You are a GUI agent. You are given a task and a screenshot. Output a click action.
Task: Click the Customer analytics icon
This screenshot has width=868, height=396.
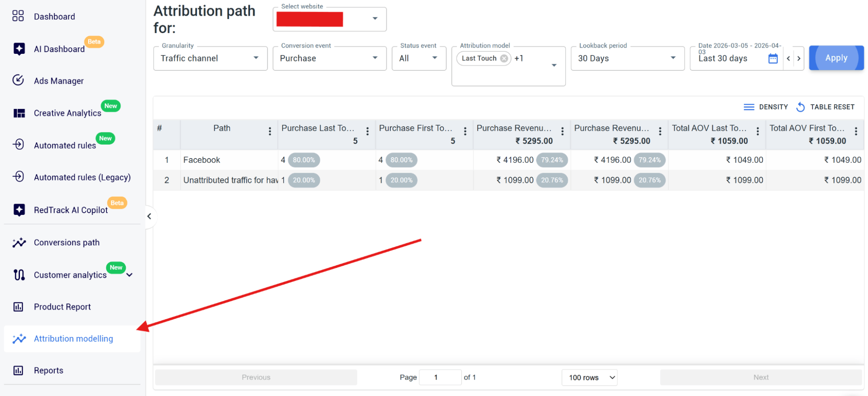tap(19, 274)
